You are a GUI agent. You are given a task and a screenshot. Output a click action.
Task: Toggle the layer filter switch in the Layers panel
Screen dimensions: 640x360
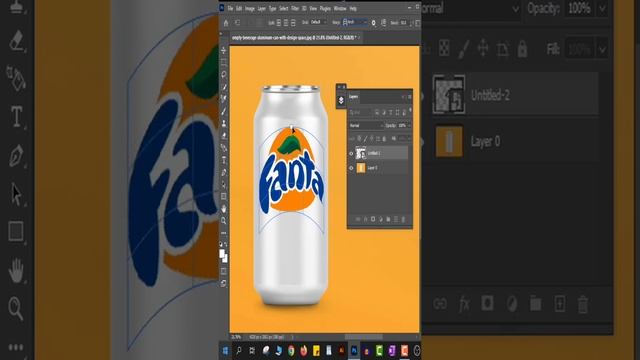pyautogui.click(x=410, y=110)
